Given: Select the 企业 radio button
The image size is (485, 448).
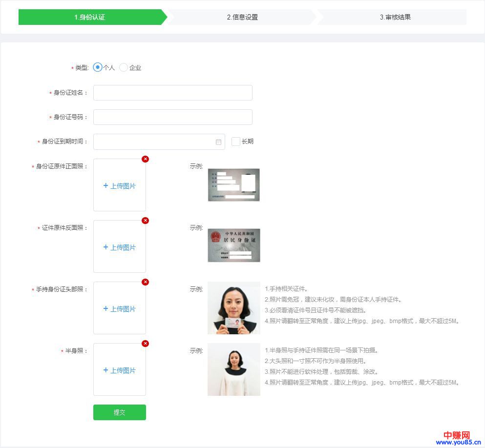Looking at the screenshot, I should click(x=124, y=67).
